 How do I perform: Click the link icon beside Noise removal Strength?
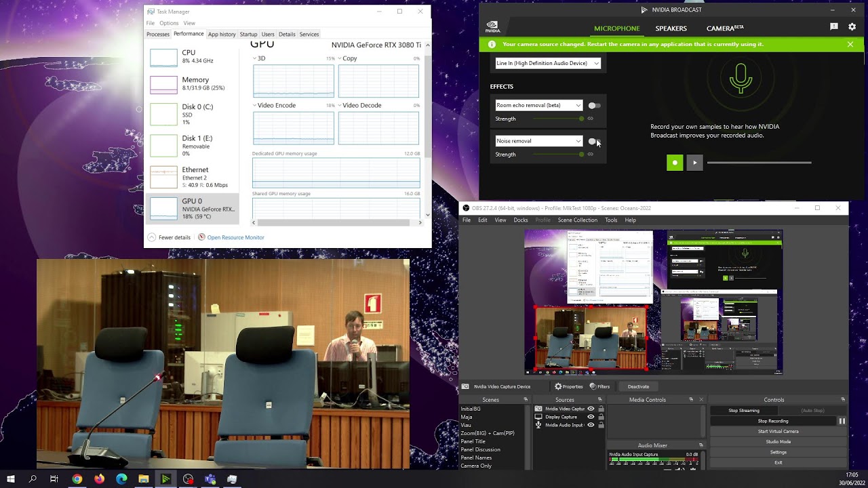[590, 155]
